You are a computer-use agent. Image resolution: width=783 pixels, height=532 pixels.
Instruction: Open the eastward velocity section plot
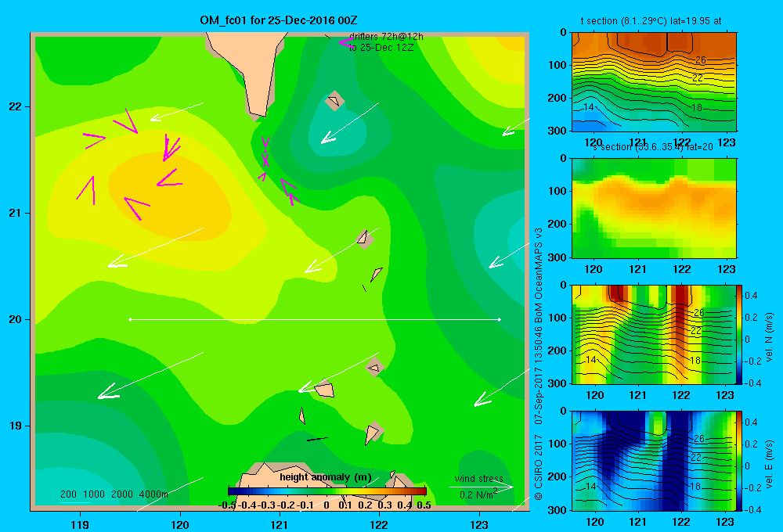654,460
